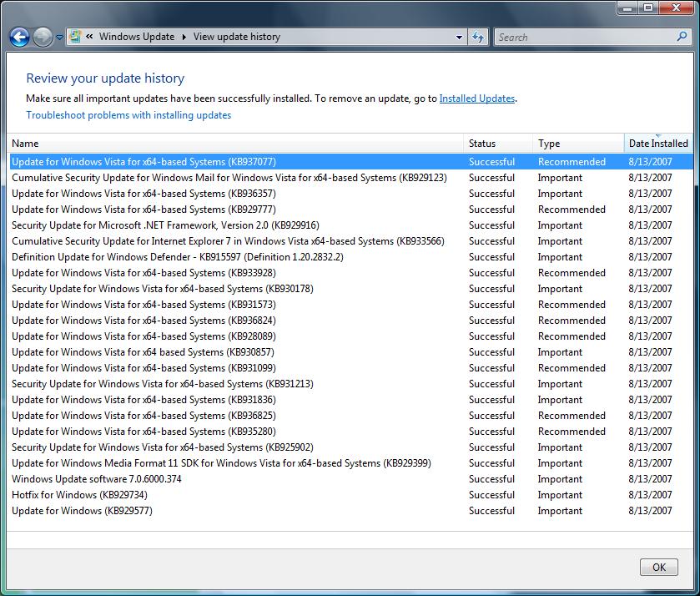This screenshot has width=700, height=596.
Task: Select Update for Windows KB929577 row
Action: [x=351, y=511]
